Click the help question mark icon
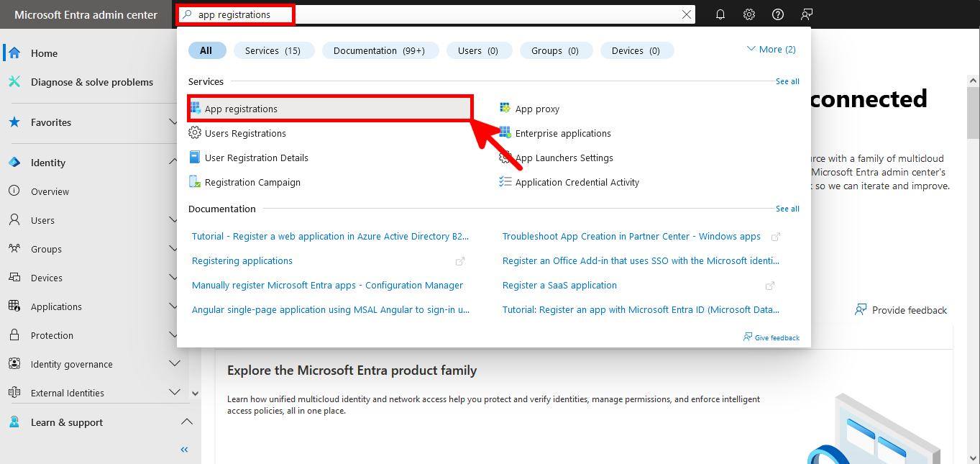The width and height of the screenshot is (980, 464). tap(777, 14)
